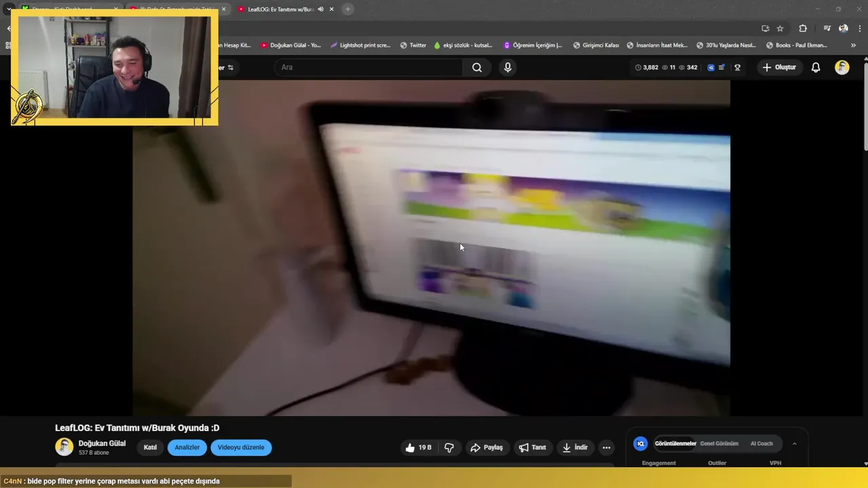The width and height of the screenshot is (868, 488).
Task: Click the blue IQ extension icon in the header
Action: [x=711, y=67]
